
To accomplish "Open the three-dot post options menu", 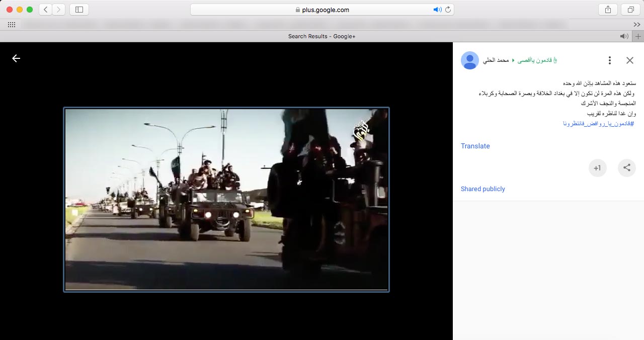I will point(610,60).
